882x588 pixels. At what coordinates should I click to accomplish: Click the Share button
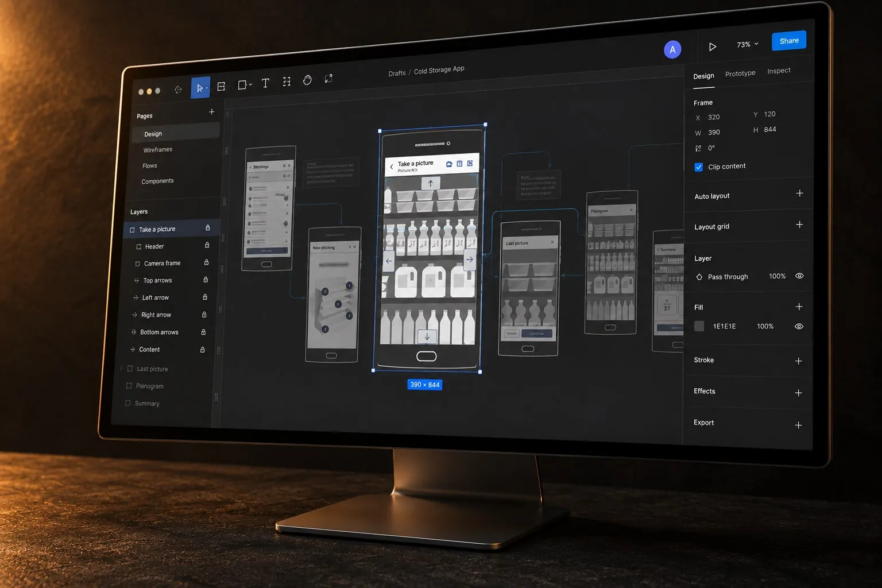(x=789, y=41)
